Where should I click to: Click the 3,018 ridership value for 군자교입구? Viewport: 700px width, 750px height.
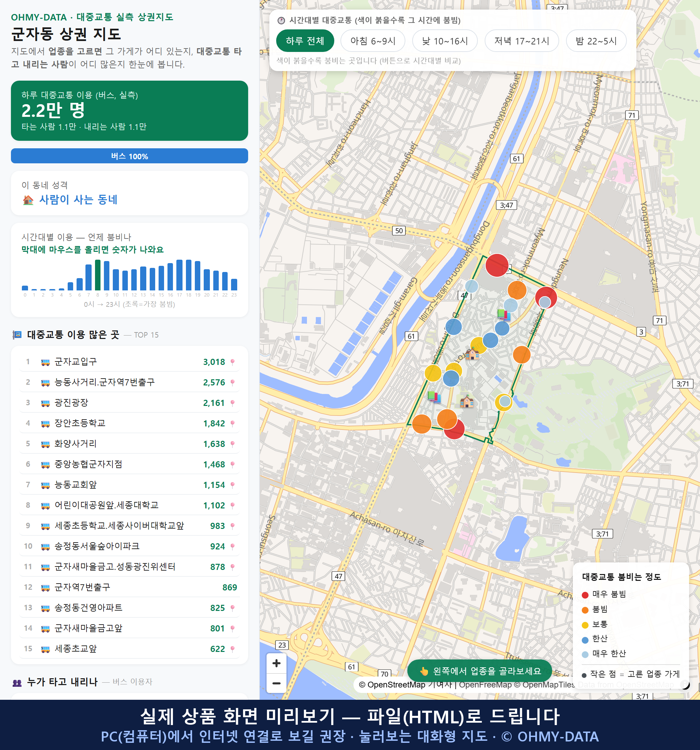pyautogui.click(x=214, y=362)
